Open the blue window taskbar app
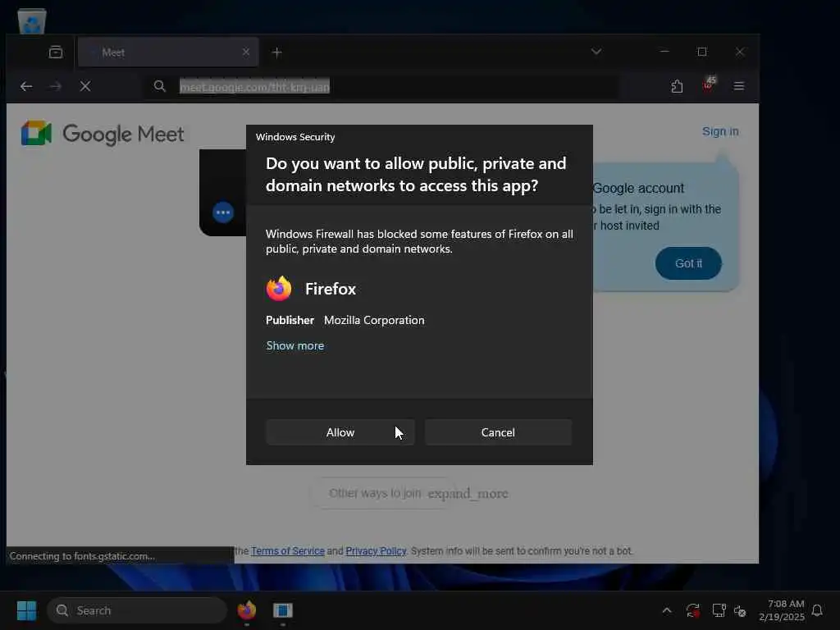 click(283, 610)
